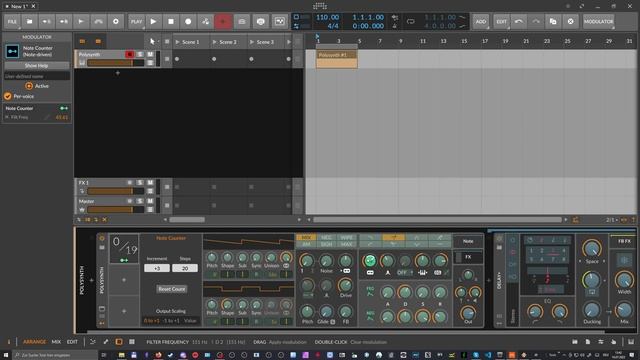Viewport: 640px width, 360px height.
Task: Click the transport Stop square button
Action: tap(171, 21)
